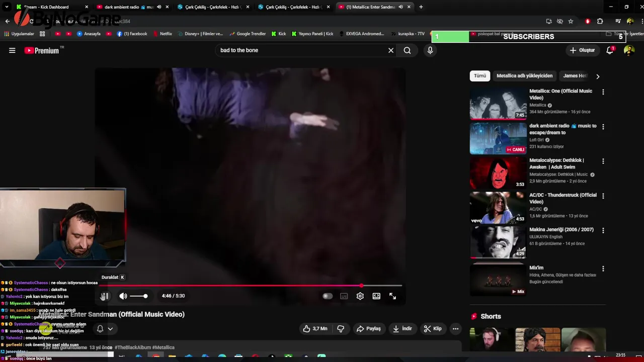Toggle subtitles button in player
This screenshot has width=644, height=362.
pos(344,296)
